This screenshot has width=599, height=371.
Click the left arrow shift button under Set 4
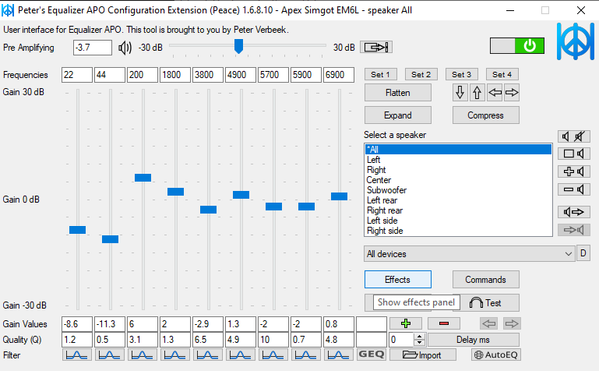click(495, 93)
